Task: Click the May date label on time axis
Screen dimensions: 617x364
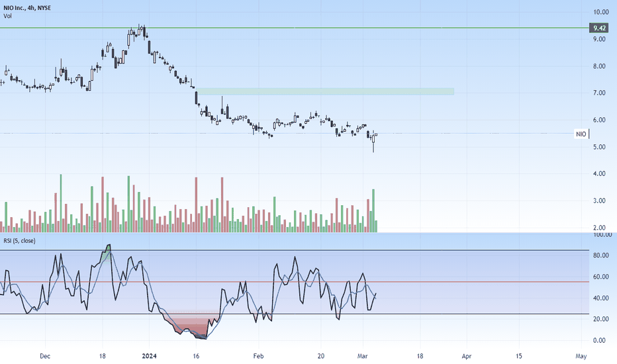Action: tap(581, 356)
